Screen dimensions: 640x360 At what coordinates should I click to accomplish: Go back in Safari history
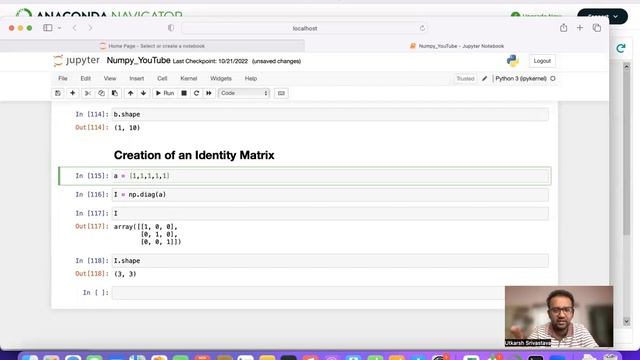click(75, 28)
